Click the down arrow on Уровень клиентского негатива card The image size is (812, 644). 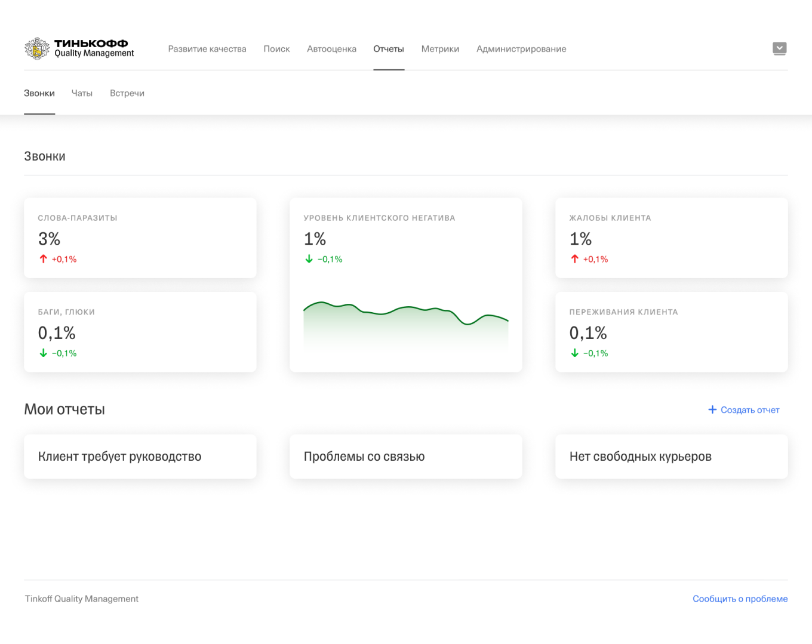(309, 259)
